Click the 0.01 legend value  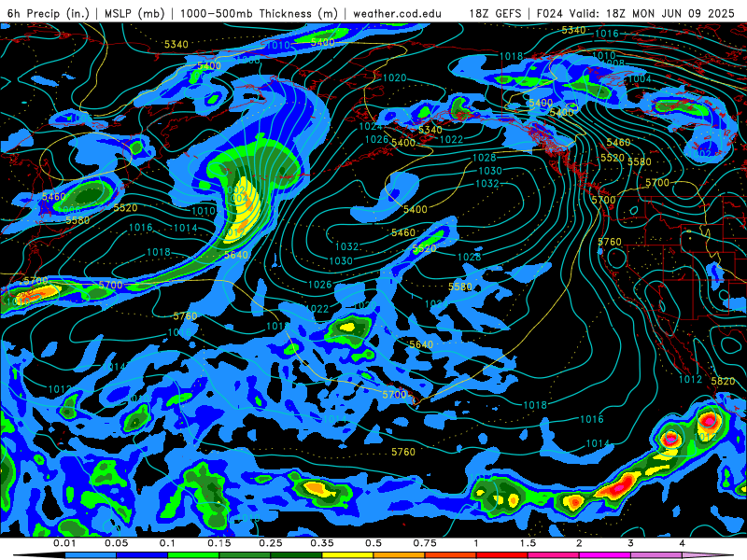tap(64, 543)
